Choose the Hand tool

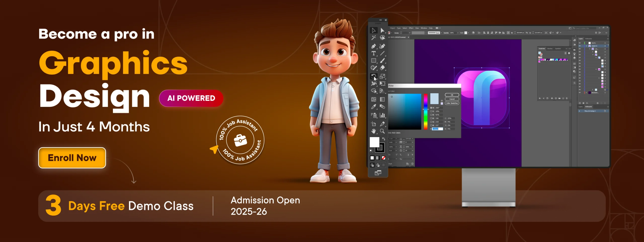click(x=374, y=131)
